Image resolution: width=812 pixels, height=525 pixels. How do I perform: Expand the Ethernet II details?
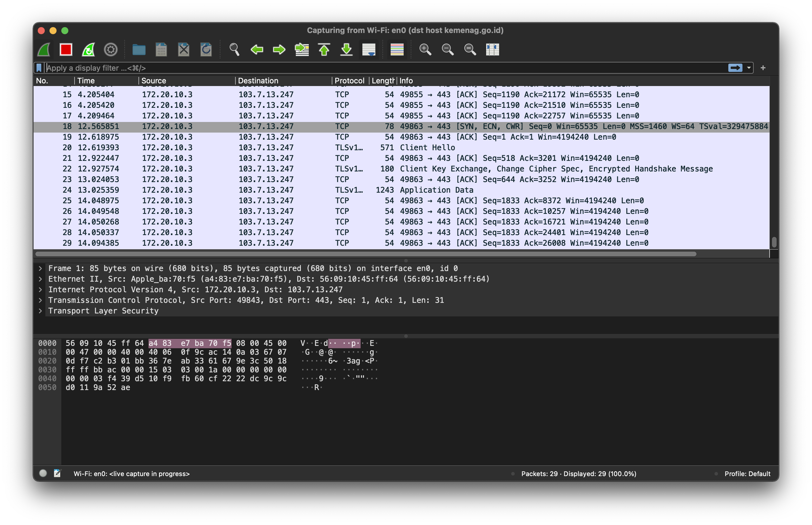click(x=40, y=279)
